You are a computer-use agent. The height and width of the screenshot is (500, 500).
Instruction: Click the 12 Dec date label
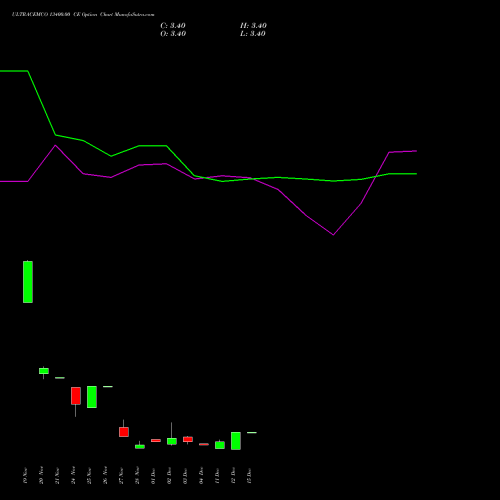tap(233, 475)
